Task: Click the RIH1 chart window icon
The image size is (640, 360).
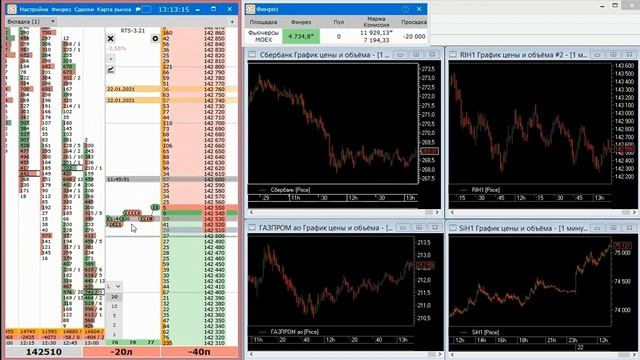Action: click(x=453, y=55)
